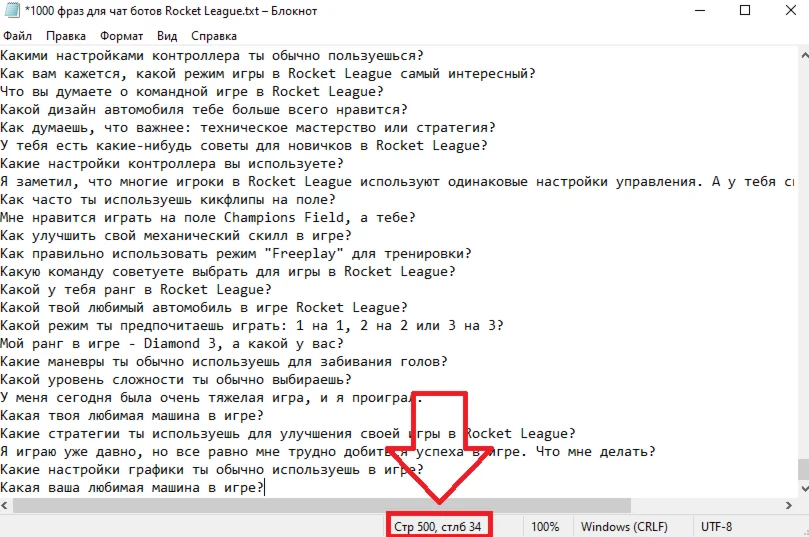
Task: Click line 'Какой у тебя ранг в Rocket League?'
Action: click(x=136, y=290)
